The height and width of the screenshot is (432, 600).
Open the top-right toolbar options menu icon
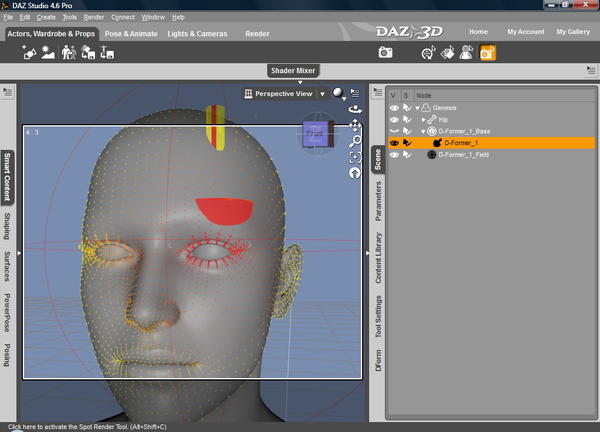(x=590, y=70)
